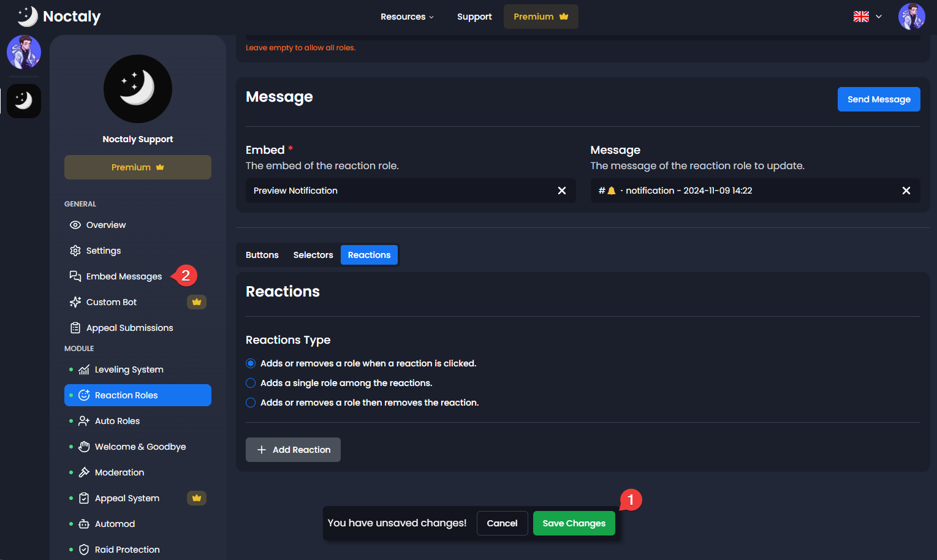Cancel the unsaved changes
Screen dimensions: 937x560
click(502, 523)
